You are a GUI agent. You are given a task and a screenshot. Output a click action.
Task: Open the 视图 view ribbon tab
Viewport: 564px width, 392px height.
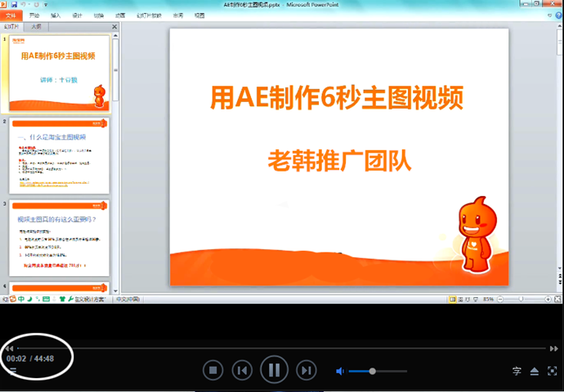coord(199,16)
